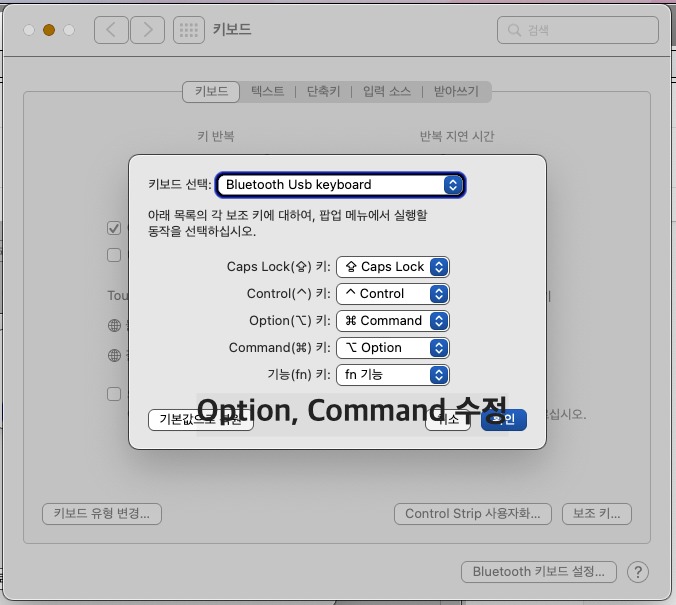676x605 pixels.
Task: Confirm with the blue 확인 button
Action: pyautogui.click(x=504, y=420)
